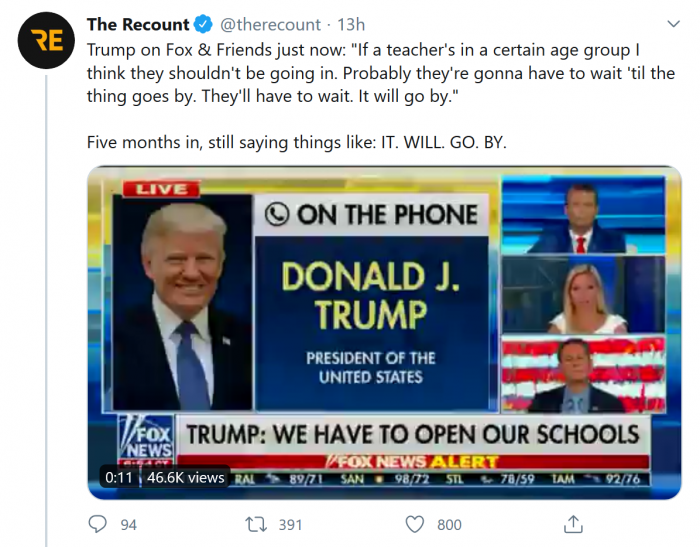Click the 46.6K views counter
This screenshot has width=700, height=547.
tap(185, 478)
